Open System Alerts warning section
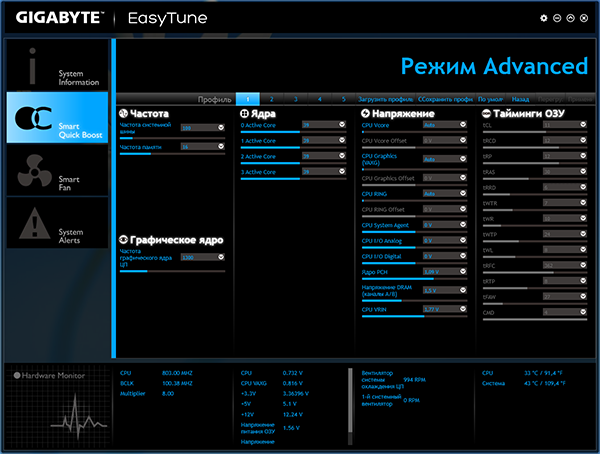This screenshot has height=454, width=600. pyautogui.click(x=57, y=223)
